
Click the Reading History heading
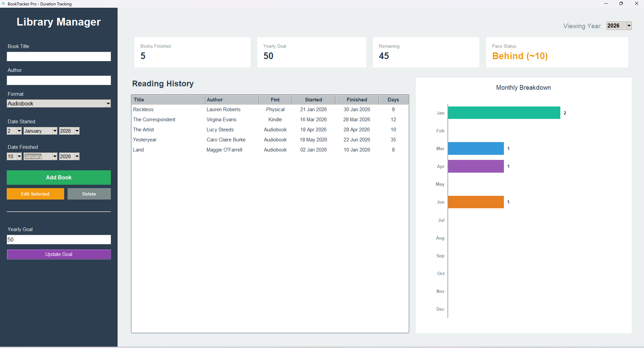click(163, 84)
